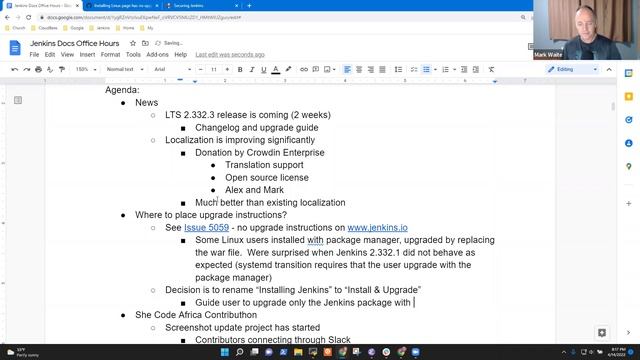The height and width of the screenshot is (360, 640).
Task: Toggle underline formatting
Action: point(264,69)
